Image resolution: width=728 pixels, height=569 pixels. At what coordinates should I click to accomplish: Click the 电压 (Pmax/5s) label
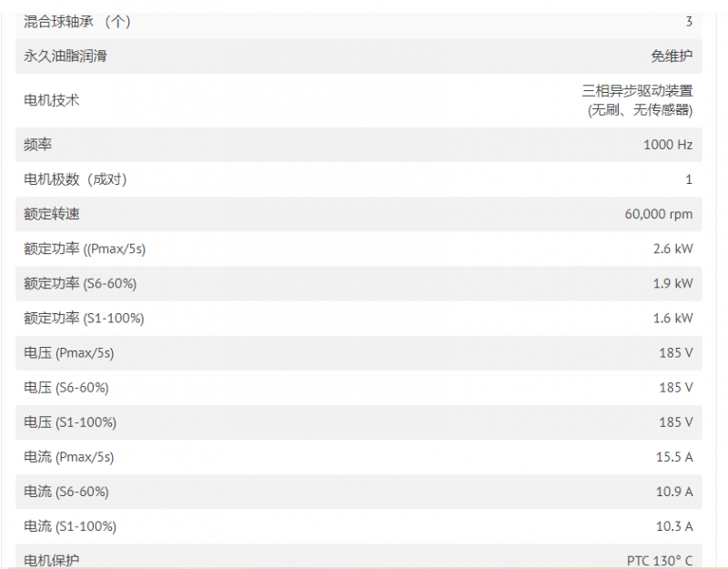[x=69, y=353]
